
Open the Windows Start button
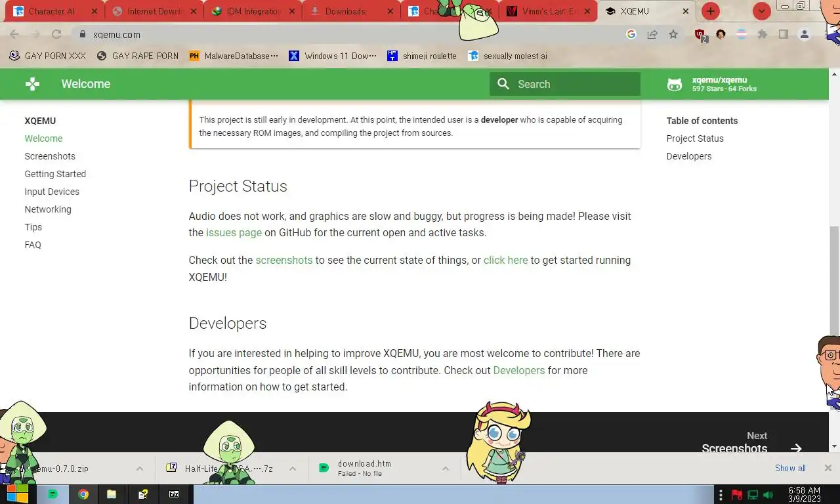coord(18,494)
